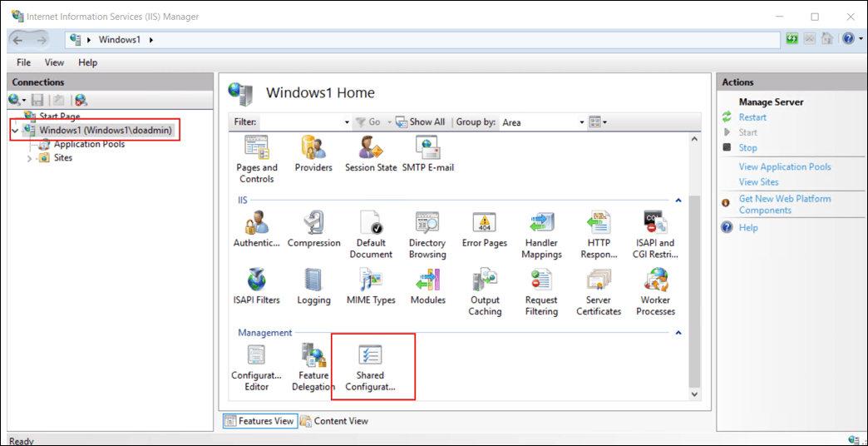The width and height of the screenshot is (868, 446).
Task: Click the Stop server action
Action: pyautogui.click(x=748, y=148)
